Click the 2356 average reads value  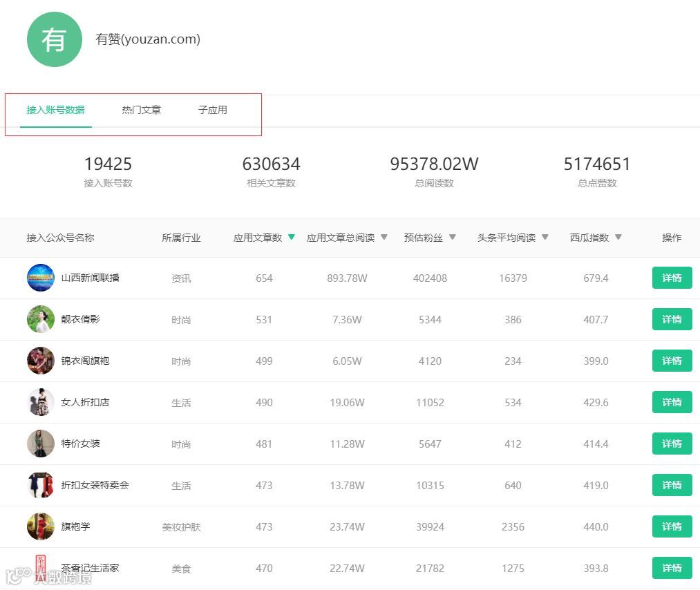pyautogui.click(x=513, y=527)
